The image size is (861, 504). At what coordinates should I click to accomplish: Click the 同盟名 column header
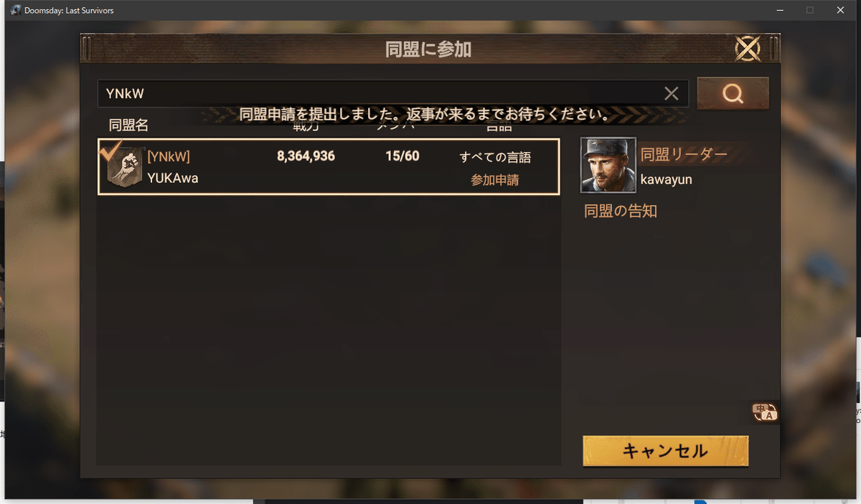pyautogui.click(x=128, y=125)
